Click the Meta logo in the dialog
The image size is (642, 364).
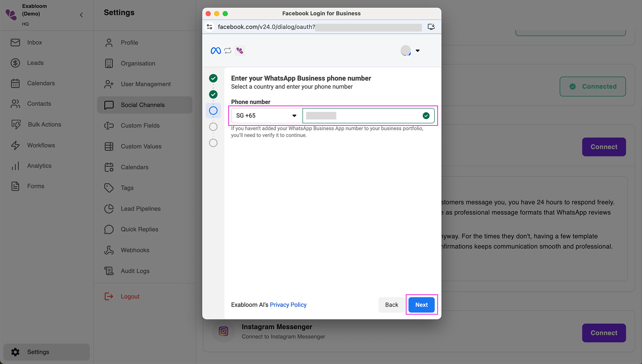tap(215, 50)
